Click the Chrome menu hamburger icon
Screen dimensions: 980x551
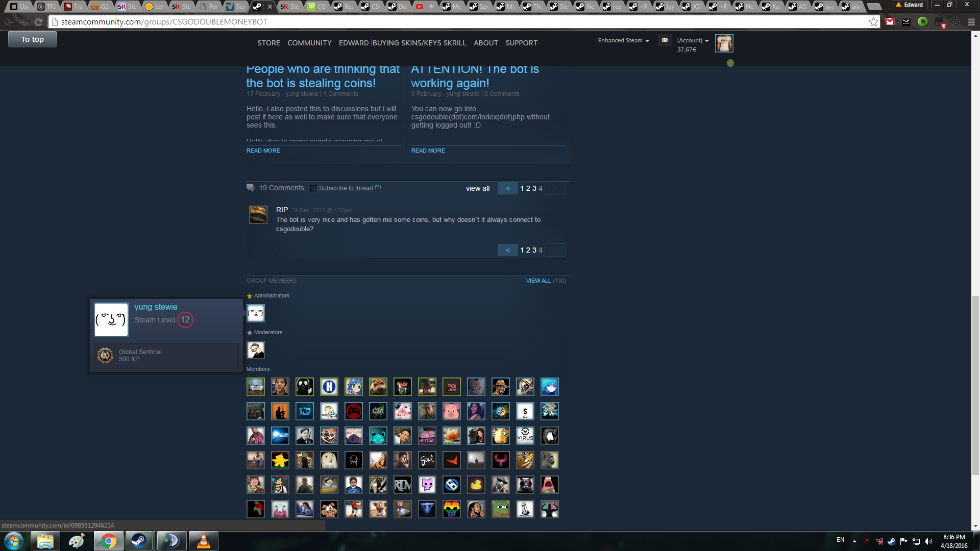971,22
